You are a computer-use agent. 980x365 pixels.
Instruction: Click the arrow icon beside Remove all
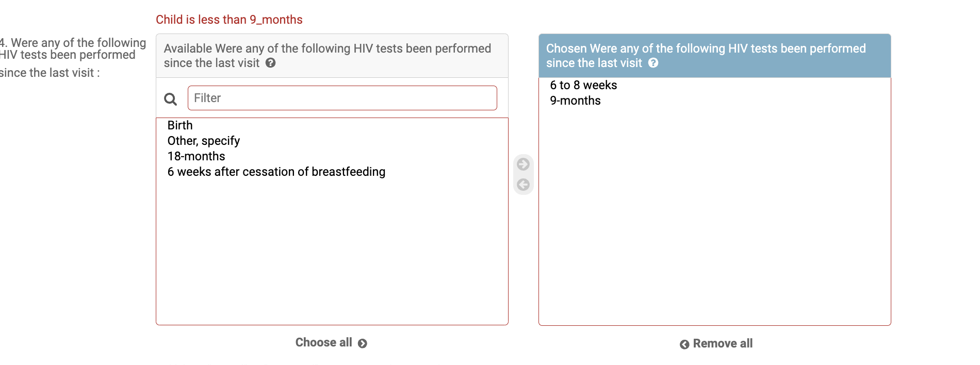point(684,344)
